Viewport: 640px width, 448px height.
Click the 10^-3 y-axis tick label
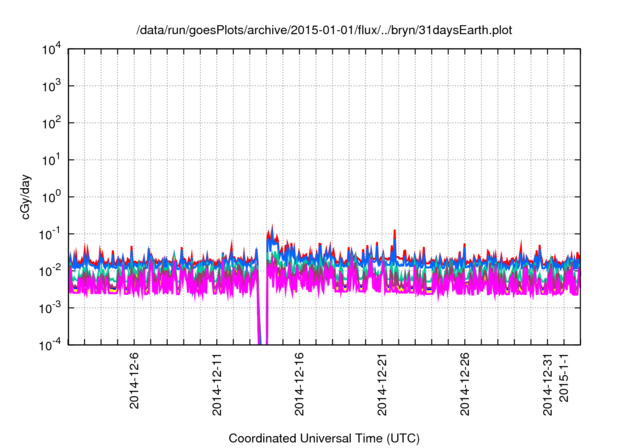coord(51,307)
